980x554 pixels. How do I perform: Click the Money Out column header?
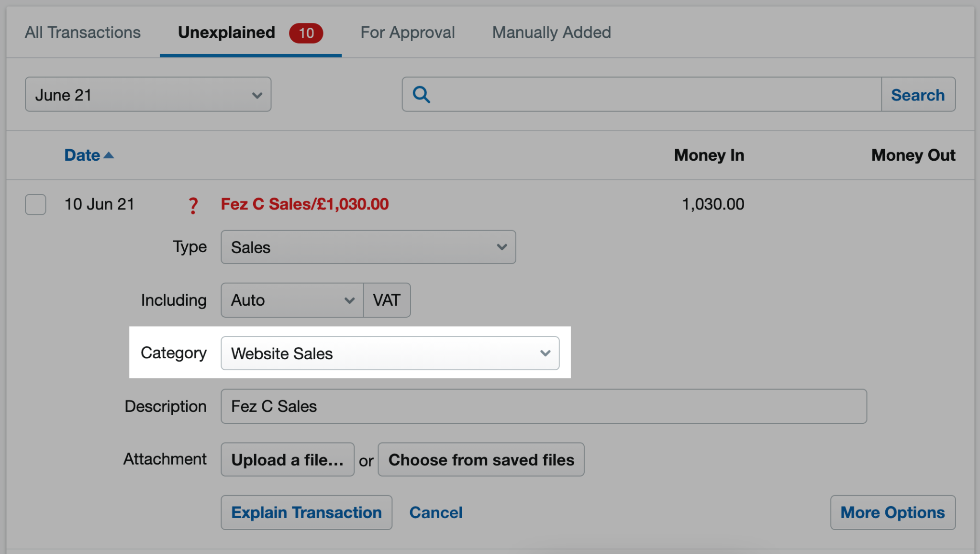pyautogui.click(x=913, y=155)
